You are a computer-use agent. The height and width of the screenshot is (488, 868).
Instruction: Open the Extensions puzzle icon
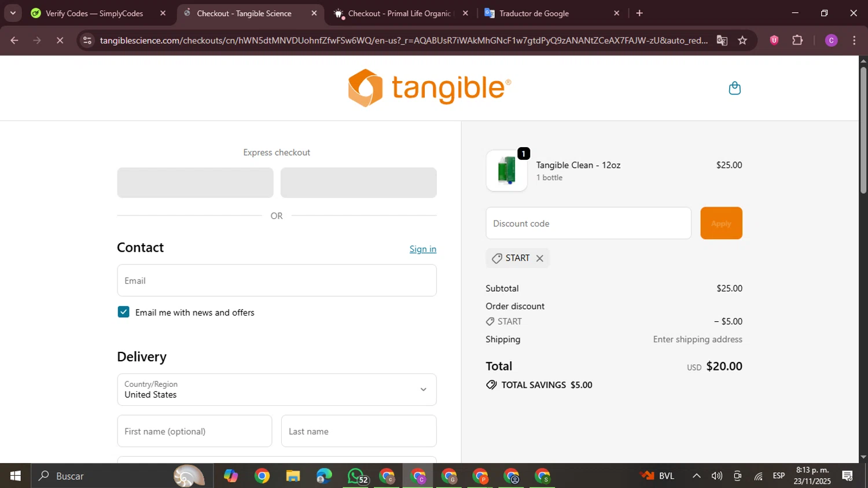[x=797, y=41]
